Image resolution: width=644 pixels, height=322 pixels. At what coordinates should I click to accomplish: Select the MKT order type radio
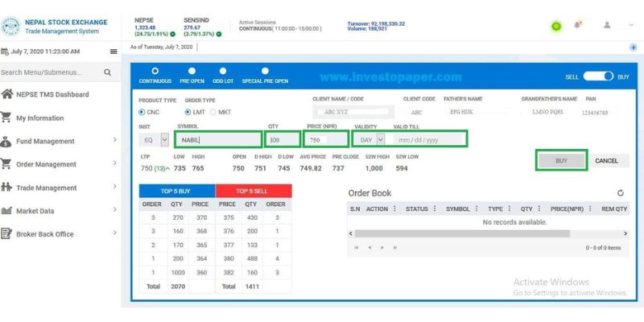(x=213, y=112)
